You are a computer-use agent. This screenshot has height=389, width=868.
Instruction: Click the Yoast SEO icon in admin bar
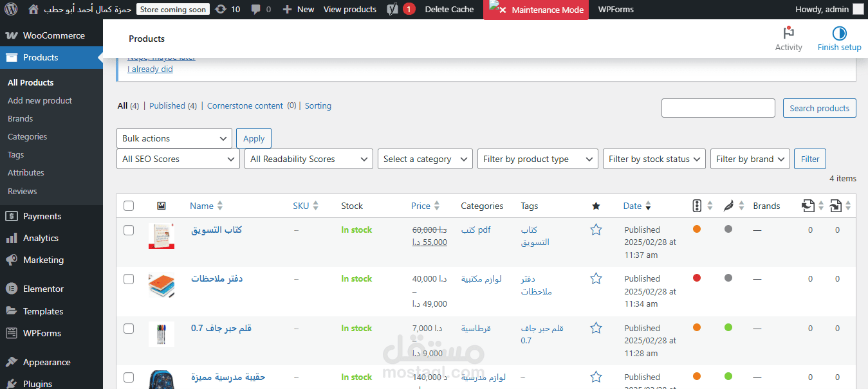392,10
